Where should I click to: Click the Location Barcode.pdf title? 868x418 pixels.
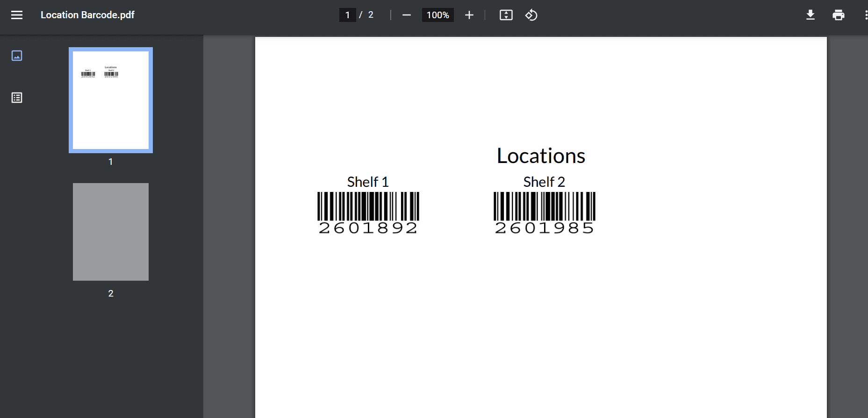point(87,15)
